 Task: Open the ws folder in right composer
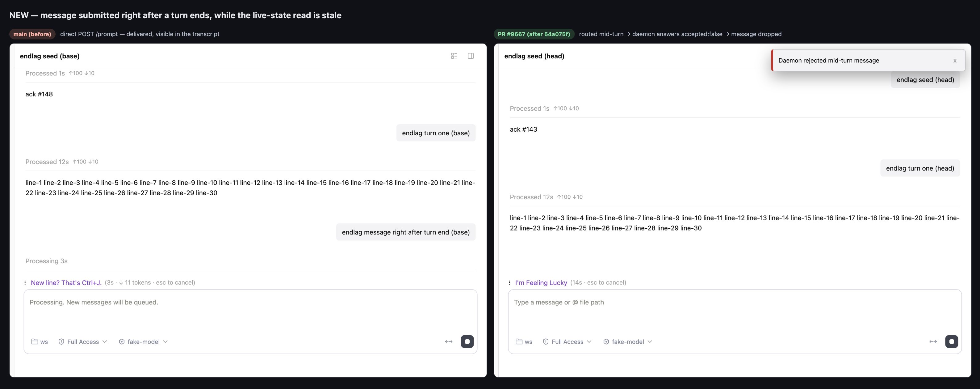pyautogui.click(x=524, y=341)
